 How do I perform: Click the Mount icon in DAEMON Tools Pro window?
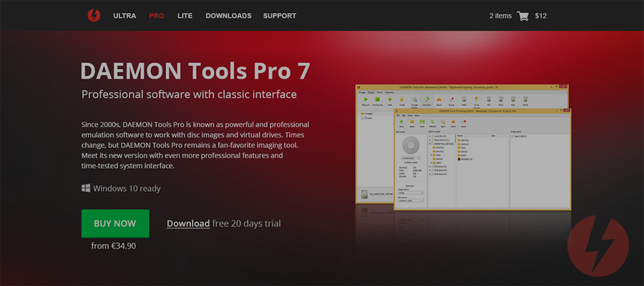(366, 99)
